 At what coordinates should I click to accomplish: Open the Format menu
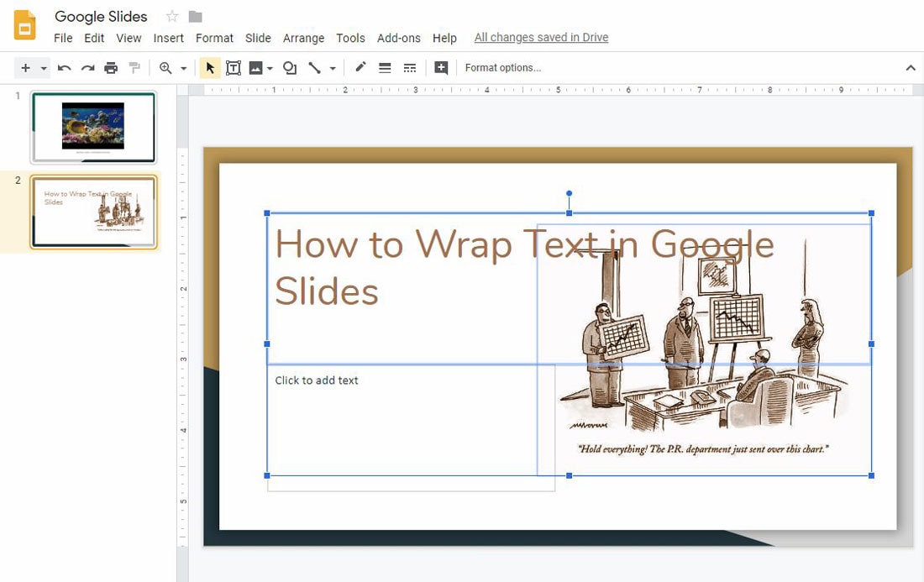(x=214, y=39)
